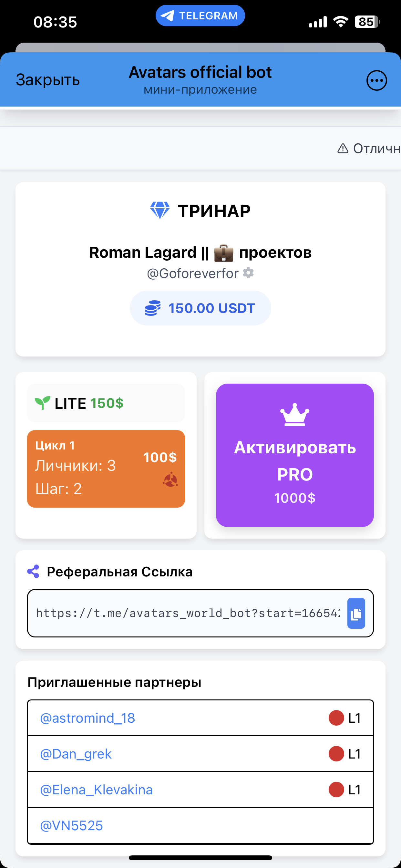
Task: Tap the Telegram pill in status bar
Action: [x=200, y=16]
